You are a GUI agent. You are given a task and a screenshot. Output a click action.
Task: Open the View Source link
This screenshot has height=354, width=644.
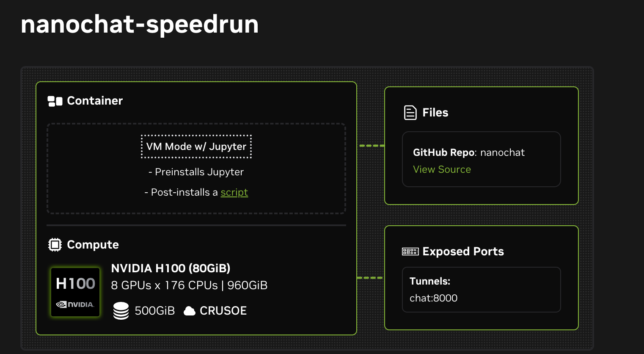coord(442,169)
